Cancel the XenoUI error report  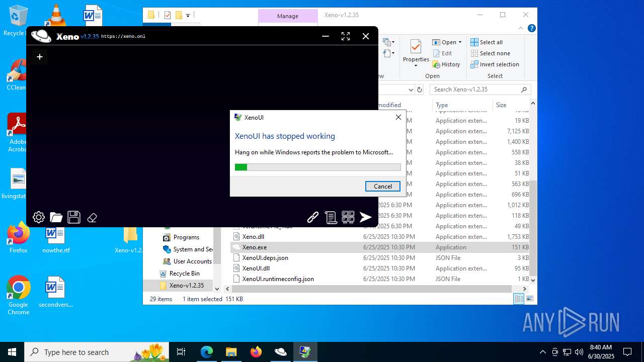click(x=383, y=186)
